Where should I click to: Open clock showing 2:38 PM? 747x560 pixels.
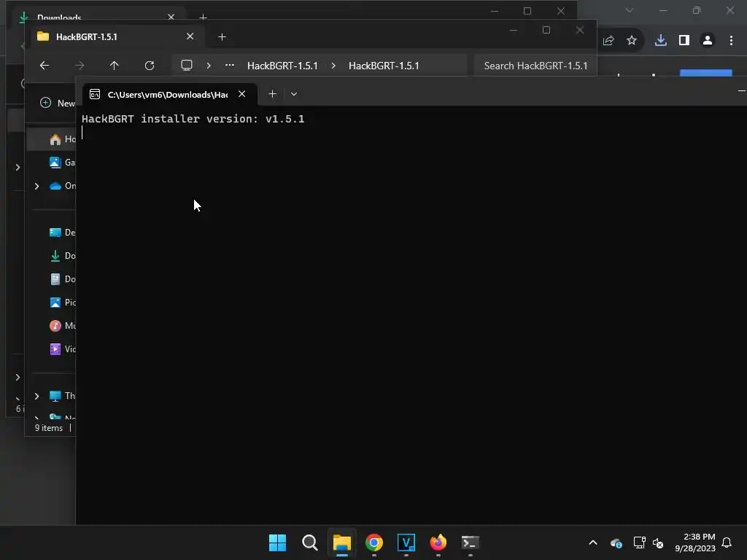(695, 542)
